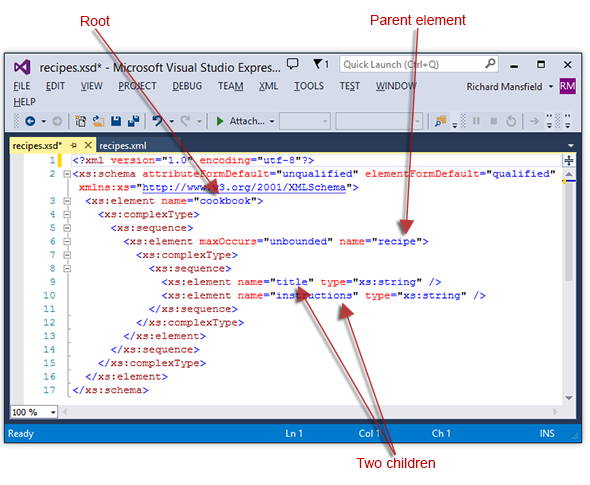Open the 100 % zoom dropdown

53,412
